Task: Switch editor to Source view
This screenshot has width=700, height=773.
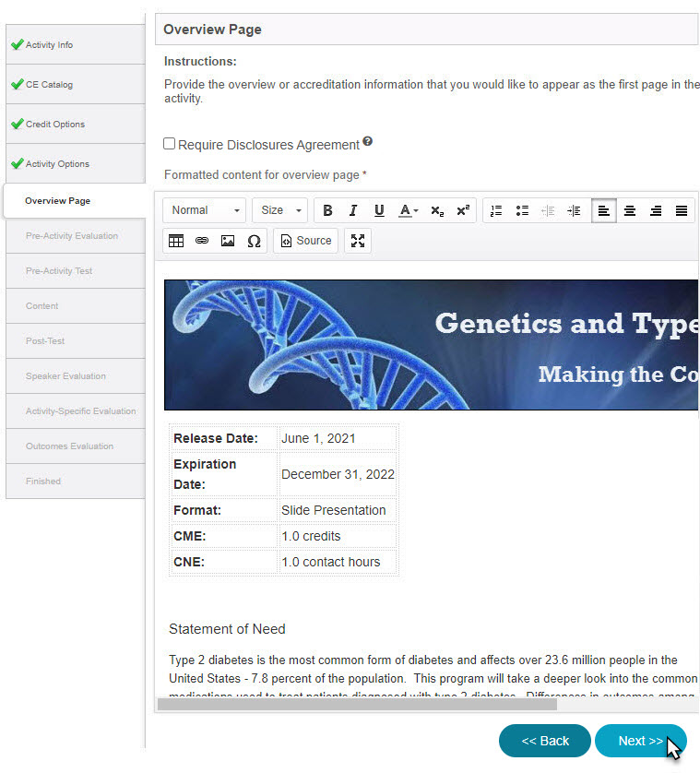Action: [305, 241]
